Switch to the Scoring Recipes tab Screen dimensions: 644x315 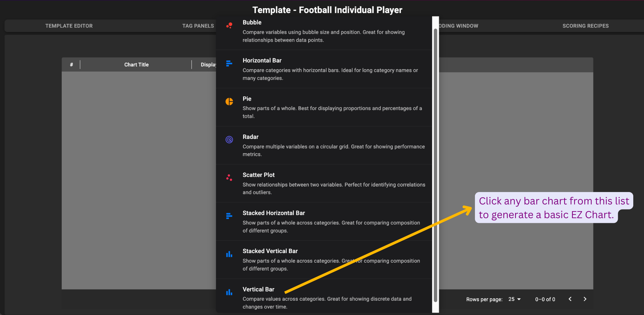click(x=585, y=26)
